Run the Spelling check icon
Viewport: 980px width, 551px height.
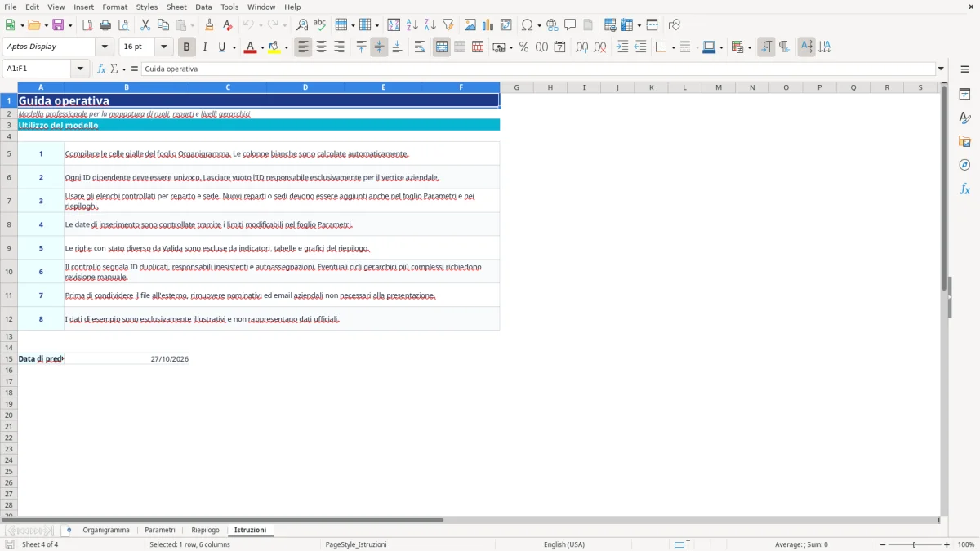coord(320,25)
